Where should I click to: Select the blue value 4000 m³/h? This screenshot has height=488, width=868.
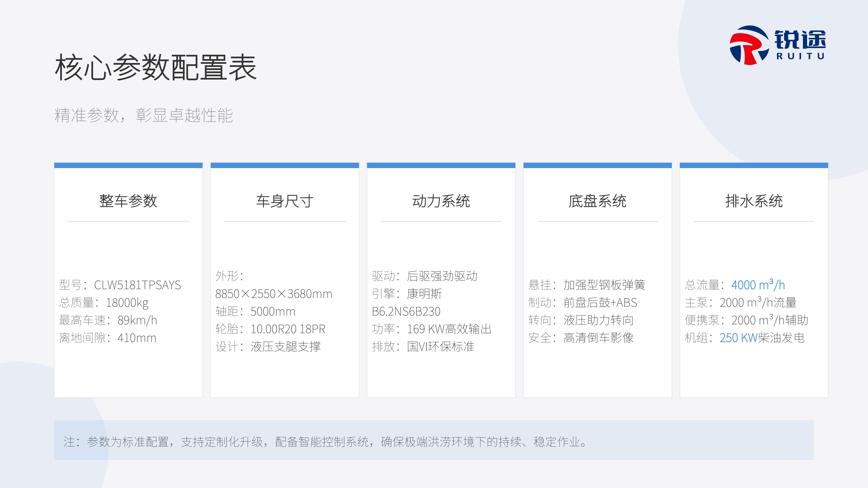[758, 285]
